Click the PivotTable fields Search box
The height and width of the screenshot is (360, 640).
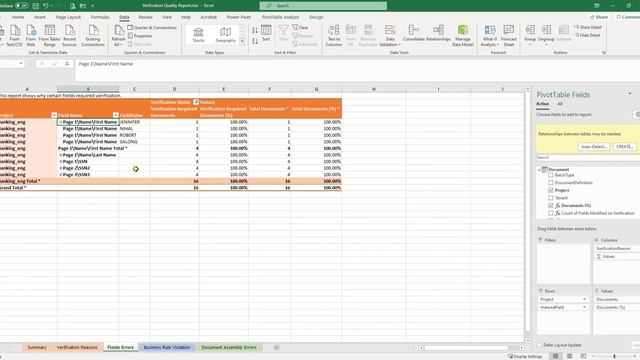point(588,158)
